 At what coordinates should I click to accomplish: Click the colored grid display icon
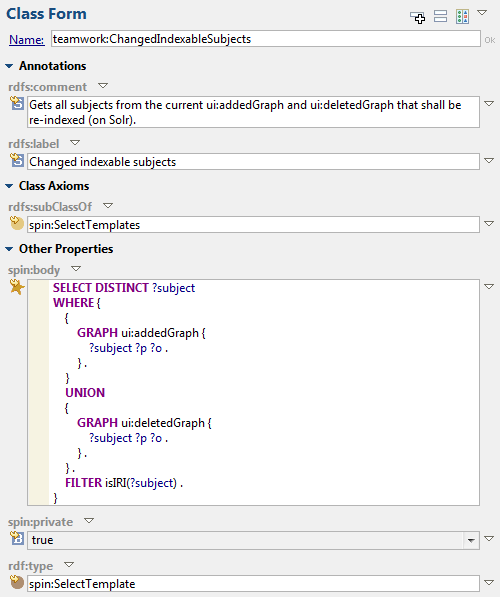(462, 17)
